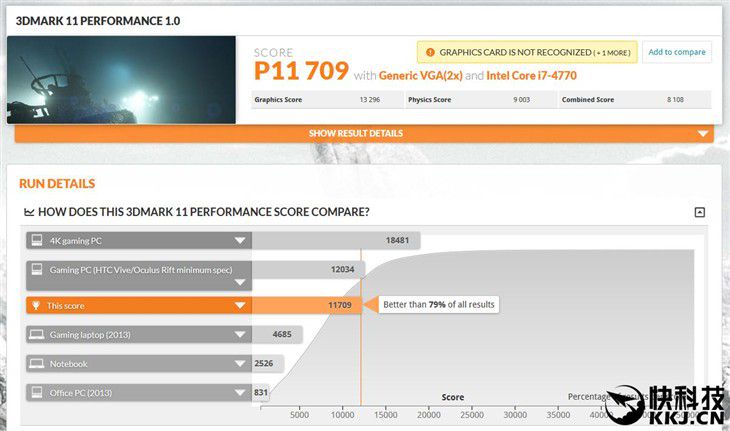Click the 10000 tick label on chart axis
730x431 pixels.
point(343,415)
